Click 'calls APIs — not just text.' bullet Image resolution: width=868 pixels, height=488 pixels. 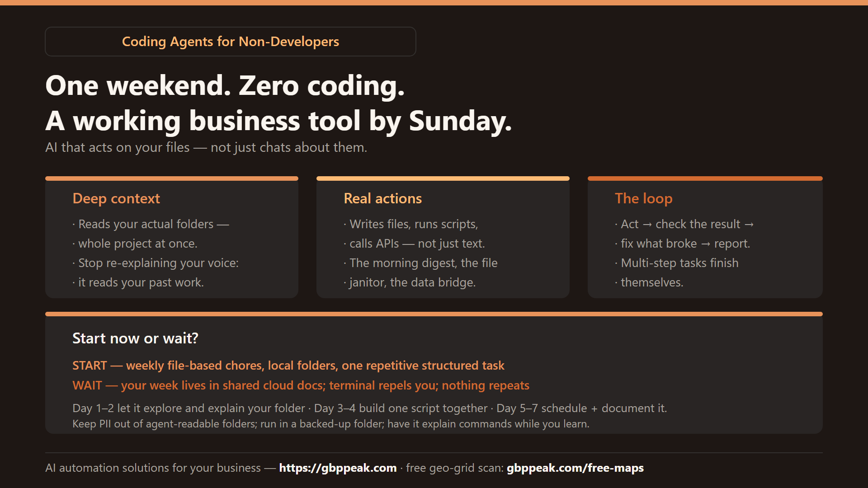414,244
